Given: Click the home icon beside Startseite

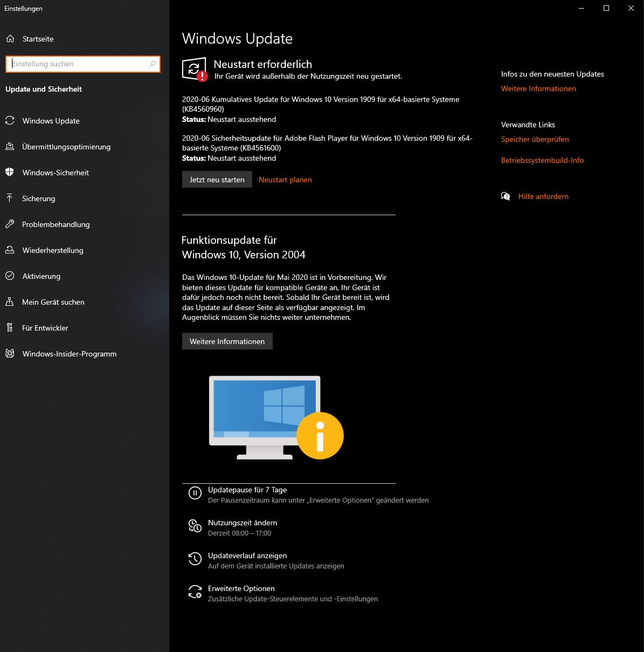Looking at the screenshot, I should (x=10, y=39).
